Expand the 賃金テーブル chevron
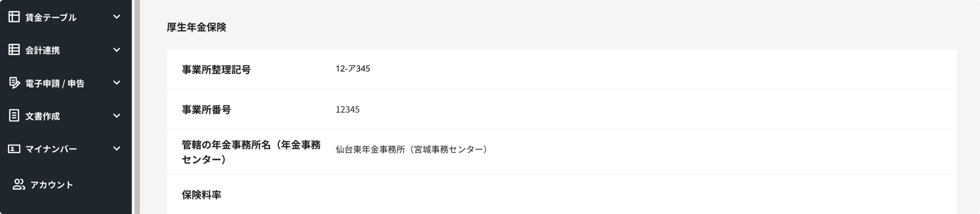Screen dimensions: 980x214 (x=117, y=17)
